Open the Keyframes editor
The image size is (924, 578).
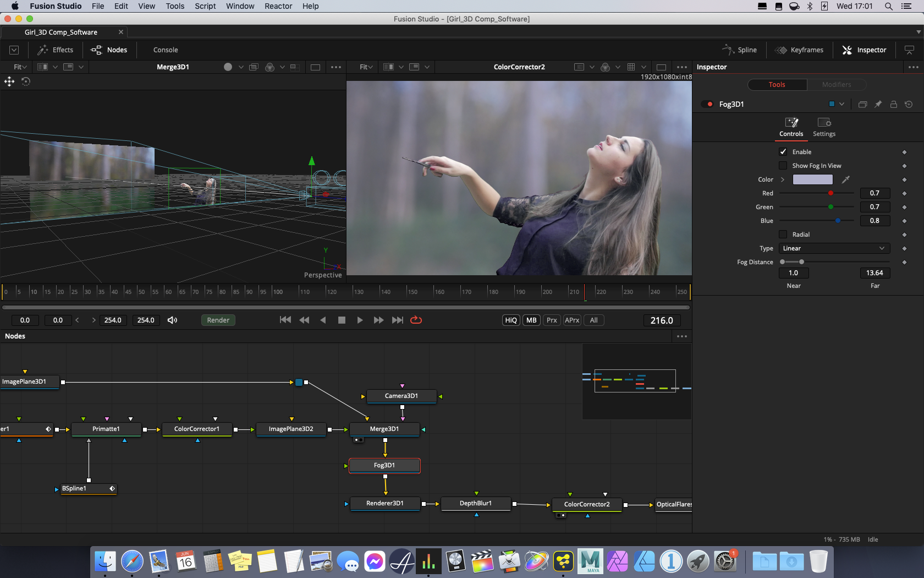[799, 50]
